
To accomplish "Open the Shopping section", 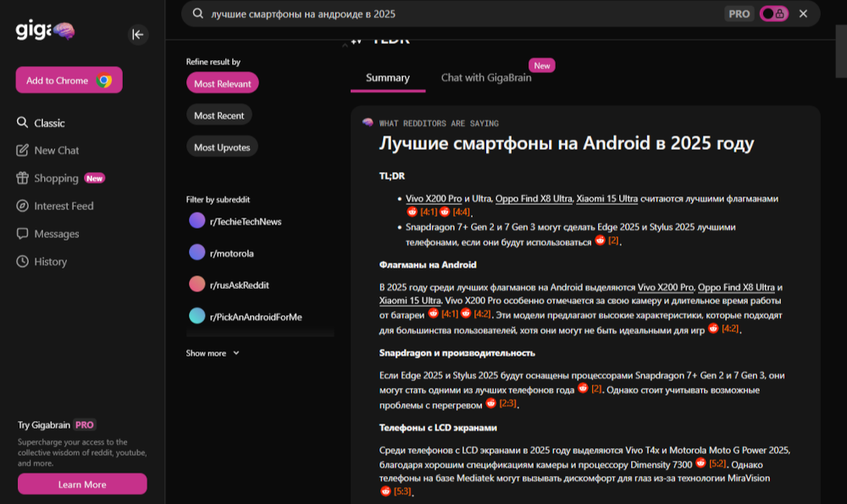I will click(x=56, y=178).
